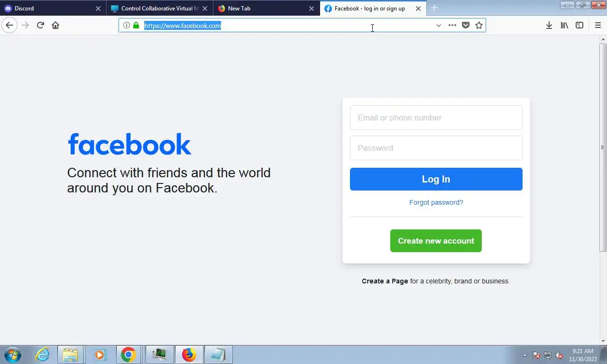Close the Facebook tab

coord(418,9)
